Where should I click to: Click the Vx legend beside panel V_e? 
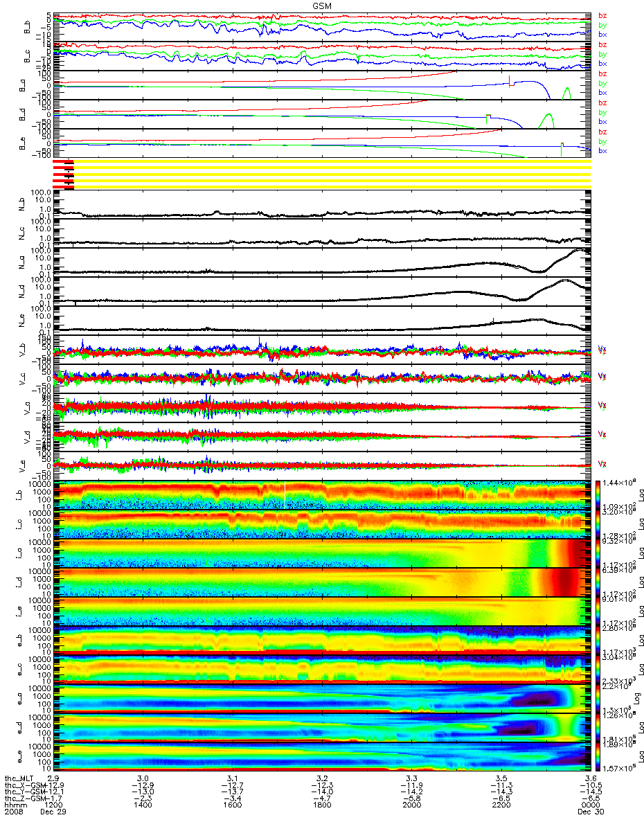click(602, 463)
